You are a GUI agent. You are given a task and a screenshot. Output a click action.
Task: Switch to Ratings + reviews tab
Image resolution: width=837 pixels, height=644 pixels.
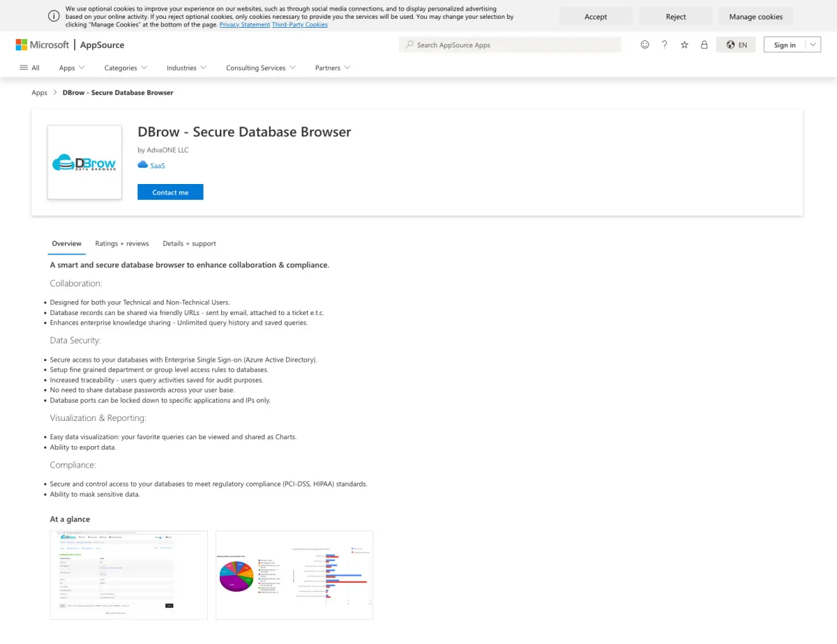122,243
